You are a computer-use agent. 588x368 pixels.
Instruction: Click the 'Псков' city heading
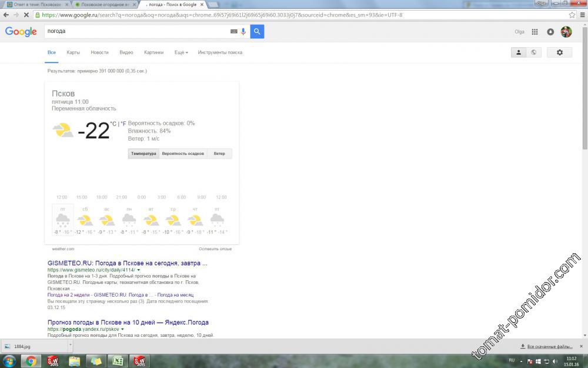pos(64,94)
